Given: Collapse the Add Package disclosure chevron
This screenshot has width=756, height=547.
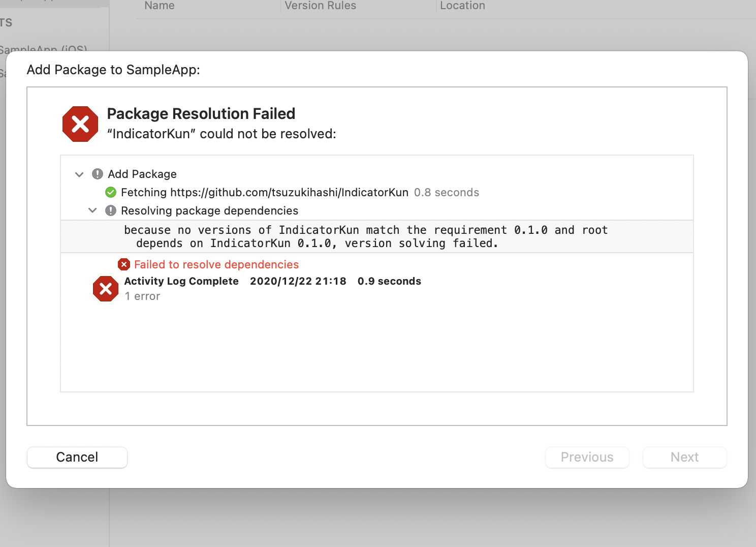Looking at the screenshot, I should (79, 174).
